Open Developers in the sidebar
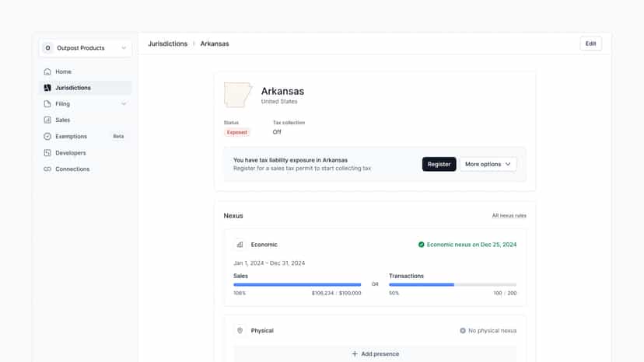 click(x=86, y=153)
